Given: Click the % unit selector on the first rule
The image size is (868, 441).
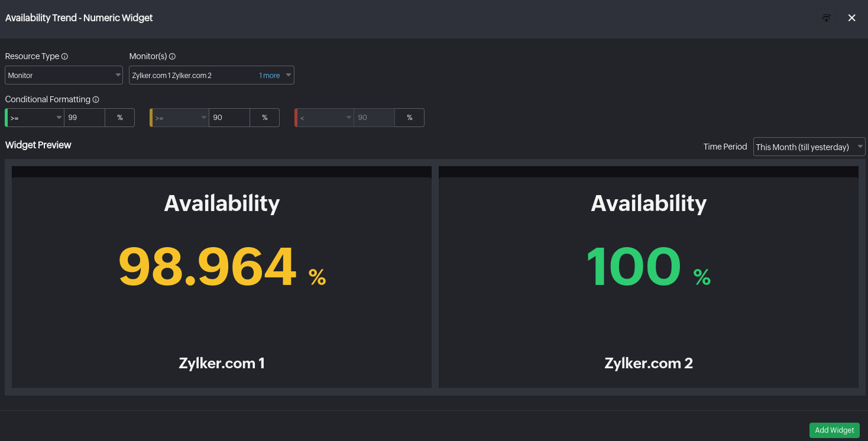Looking at the screenshot, I should click(119, 117).
